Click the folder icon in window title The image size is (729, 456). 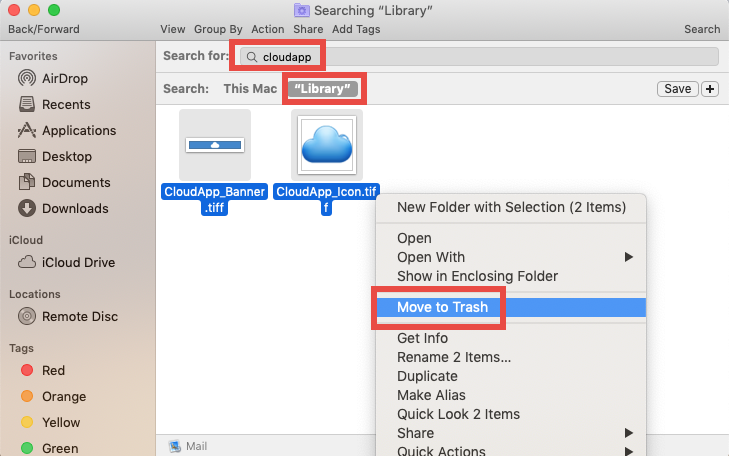pyautogui.click(x=302, y=10)
